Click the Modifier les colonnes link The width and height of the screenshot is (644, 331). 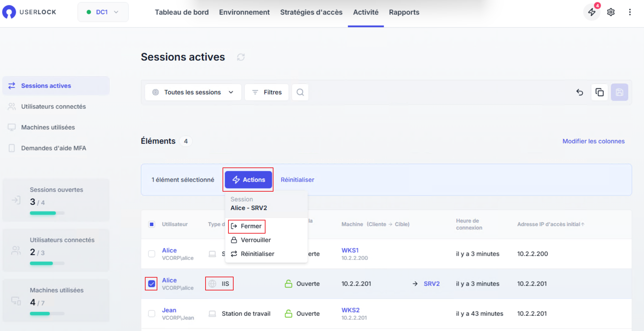(593, 141)
